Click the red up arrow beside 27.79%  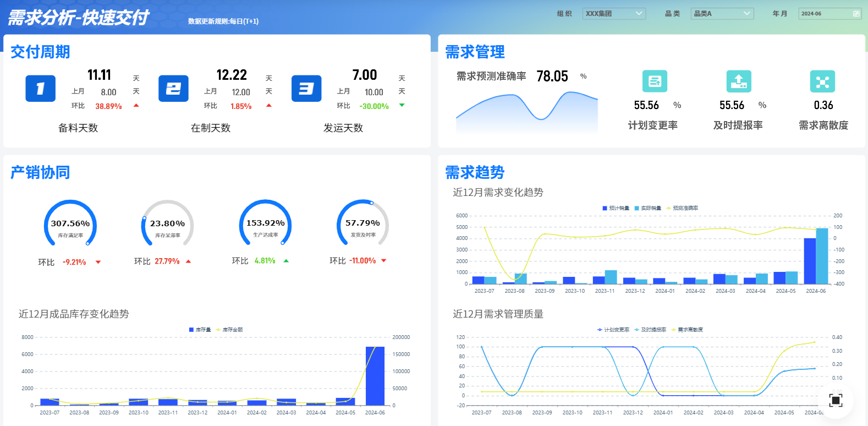(x=188, y=261)
